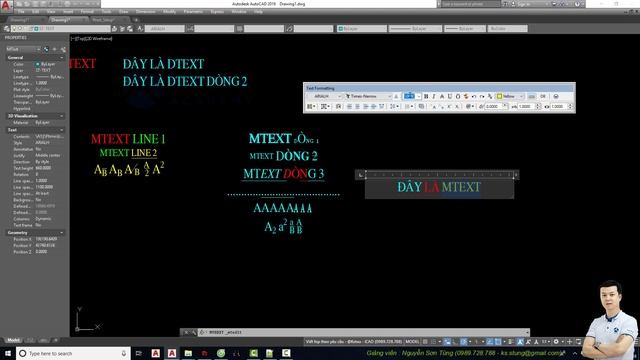The height and width of the screenshot is (360, 640).
Task: Open the workspace gear in status bar
Action: tap(556, 342)
